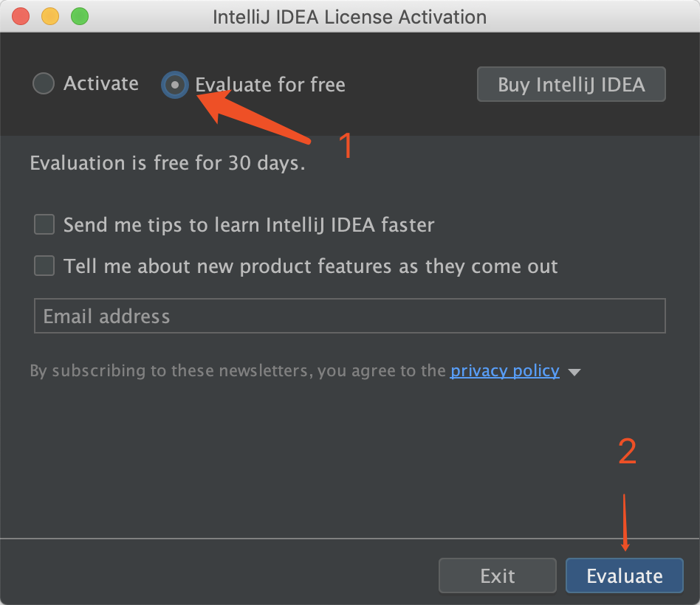The width and height of the screenshot is (700, 605).
Task: Click the 'Evaluation is free for 30 days.' text
Action: pos(168,163)
